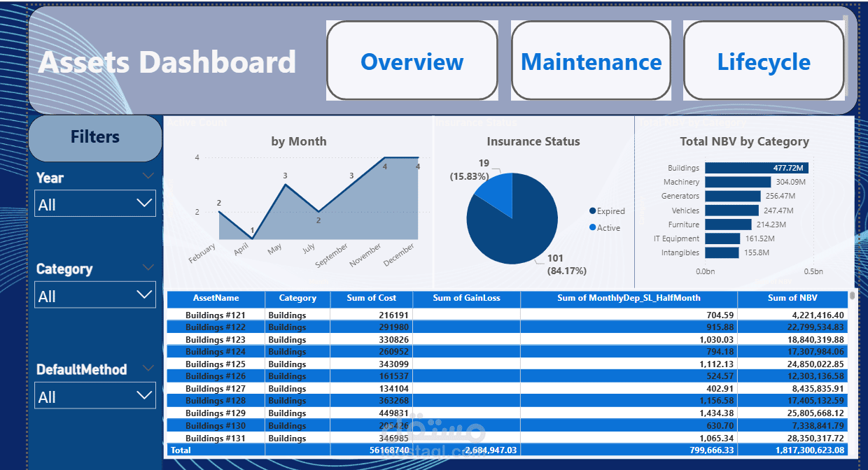868x470 pixels.
Task: Select the Furniture bar in NBV chart
Action: pyautogui.click(x=728, y=225)
